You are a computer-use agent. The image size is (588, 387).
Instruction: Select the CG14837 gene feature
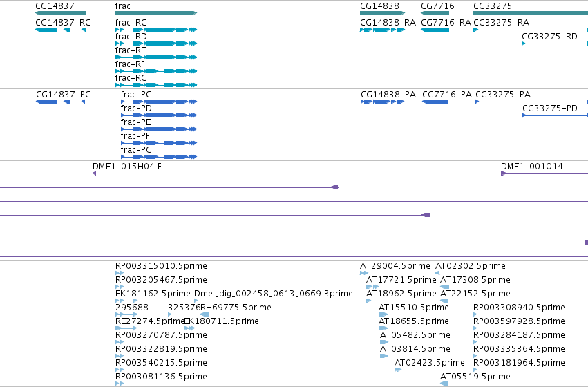click(x=60, y=13)
